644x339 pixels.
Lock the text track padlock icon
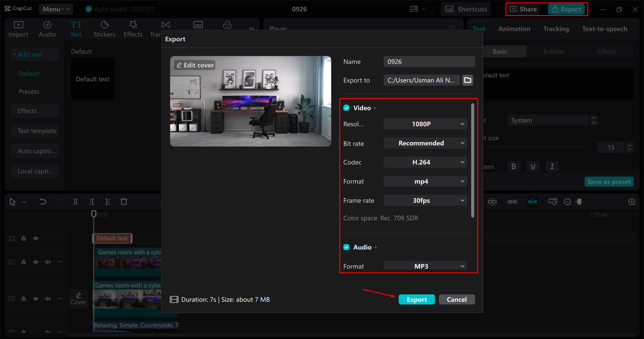pyautogui.click(x=24, y=238)
